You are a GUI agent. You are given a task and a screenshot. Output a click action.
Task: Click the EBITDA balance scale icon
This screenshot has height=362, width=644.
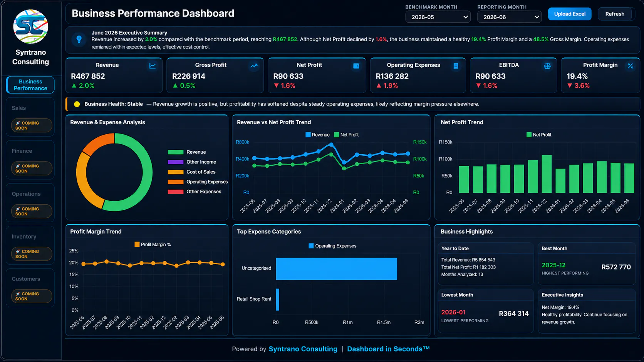coord(547,66)
